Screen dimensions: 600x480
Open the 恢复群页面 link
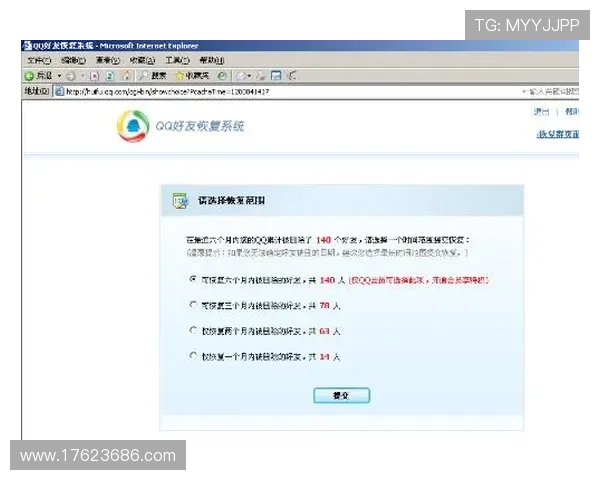[558, 134]
